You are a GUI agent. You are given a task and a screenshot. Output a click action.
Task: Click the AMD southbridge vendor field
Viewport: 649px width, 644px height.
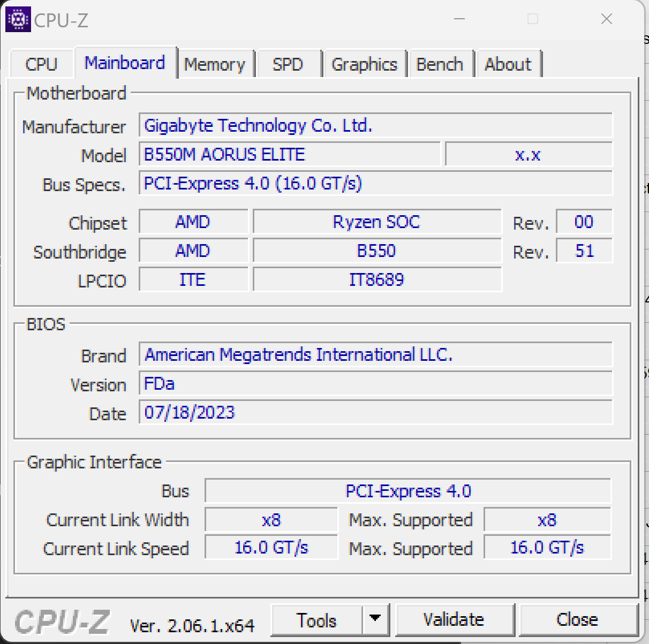tap(193, 251)
